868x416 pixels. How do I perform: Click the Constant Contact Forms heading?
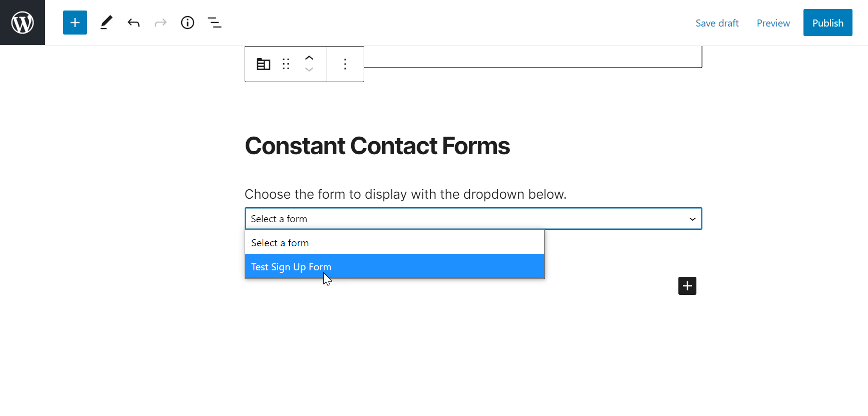click(x=377, y=146)
